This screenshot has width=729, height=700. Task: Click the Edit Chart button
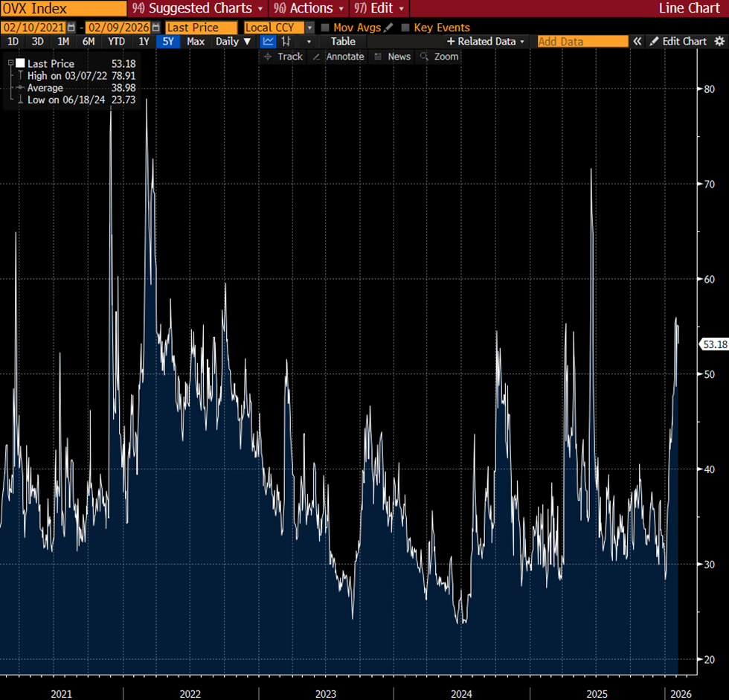[678, 42]
